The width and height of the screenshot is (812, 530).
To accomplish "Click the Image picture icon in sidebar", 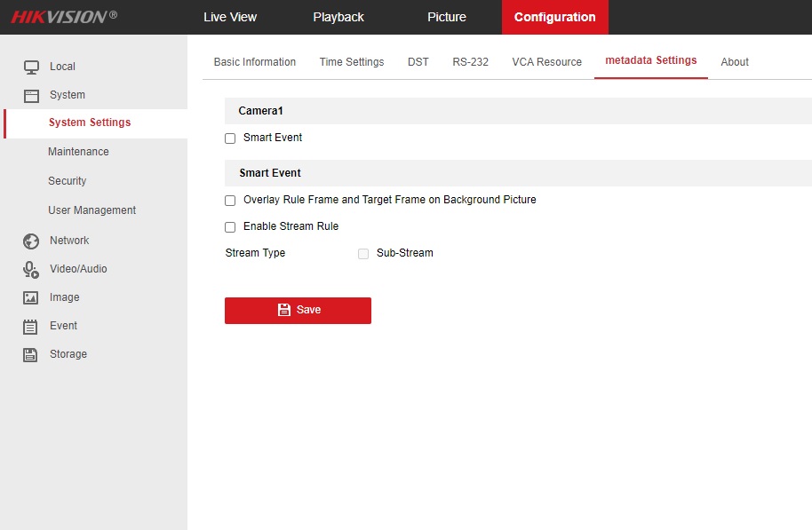I will [x=31, y=297].
